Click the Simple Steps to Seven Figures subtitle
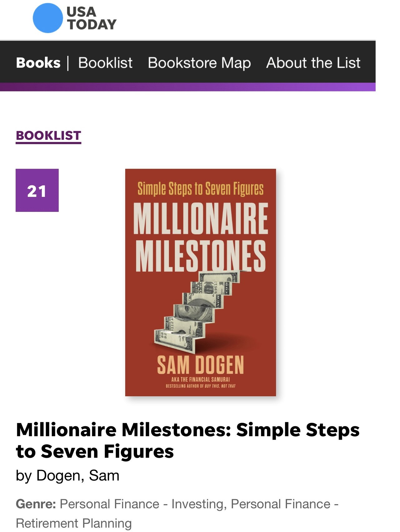400x532 pixels. (200, 188)
